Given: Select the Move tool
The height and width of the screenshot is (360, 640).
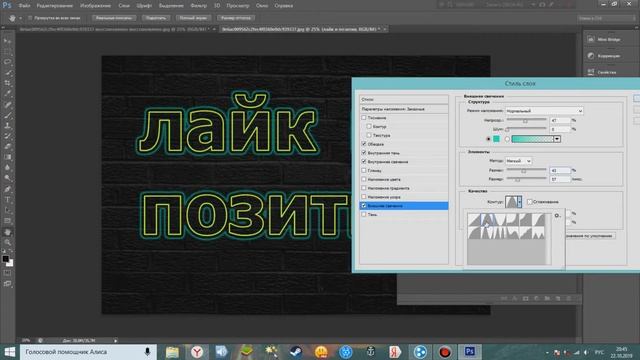Looking at the screenshot, I should (7, 41).
